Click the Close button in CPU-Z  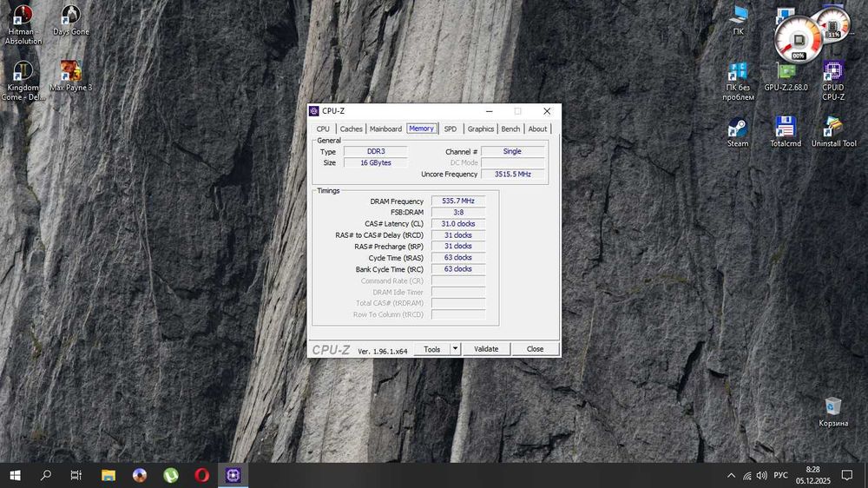point(535,349)
